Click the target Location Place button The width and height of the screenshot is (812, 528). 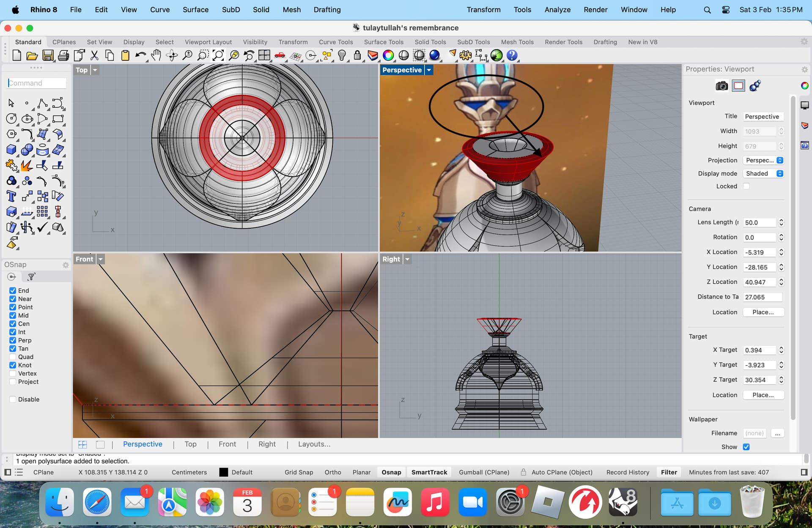coord(763,395)
